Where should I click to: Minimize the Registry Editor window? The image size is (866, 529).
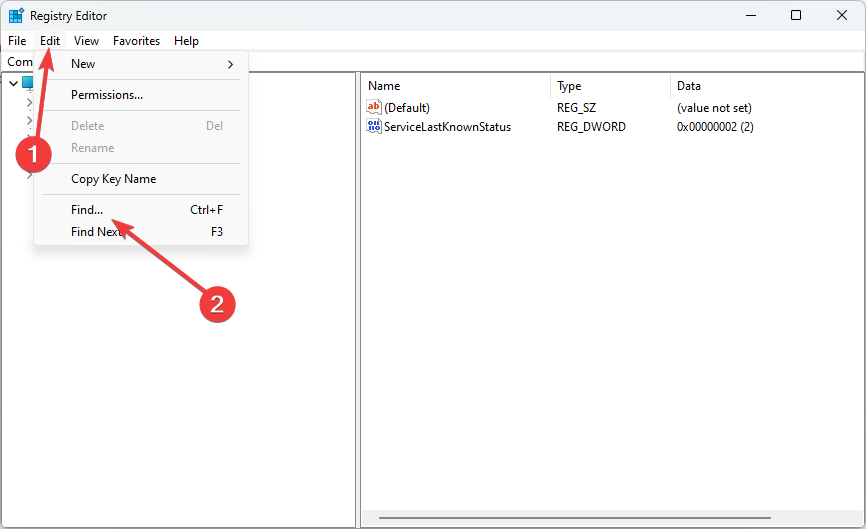(x=750, y=15)
